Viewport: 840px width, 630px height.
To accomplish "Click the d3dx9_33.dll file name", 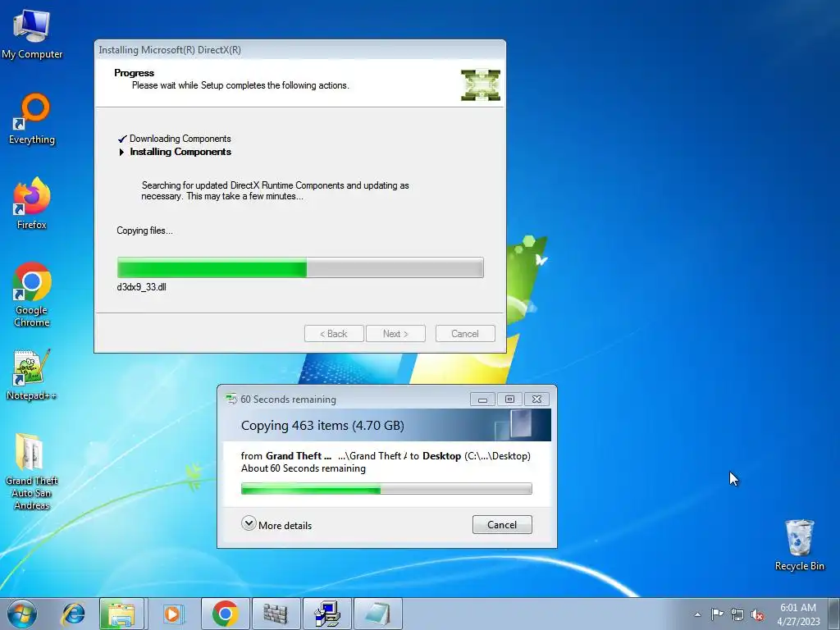I will coord(141,287).
